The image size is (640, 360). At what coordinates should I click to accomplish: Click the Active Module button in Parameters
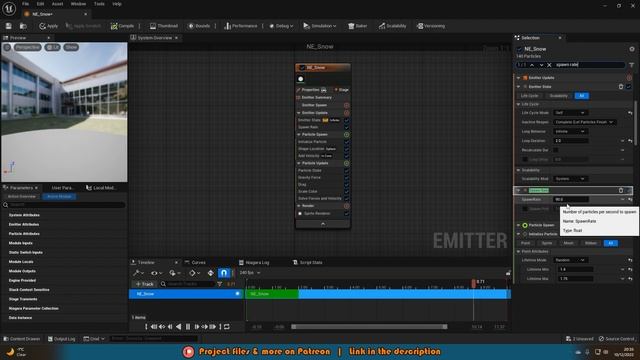pos(59,196)
